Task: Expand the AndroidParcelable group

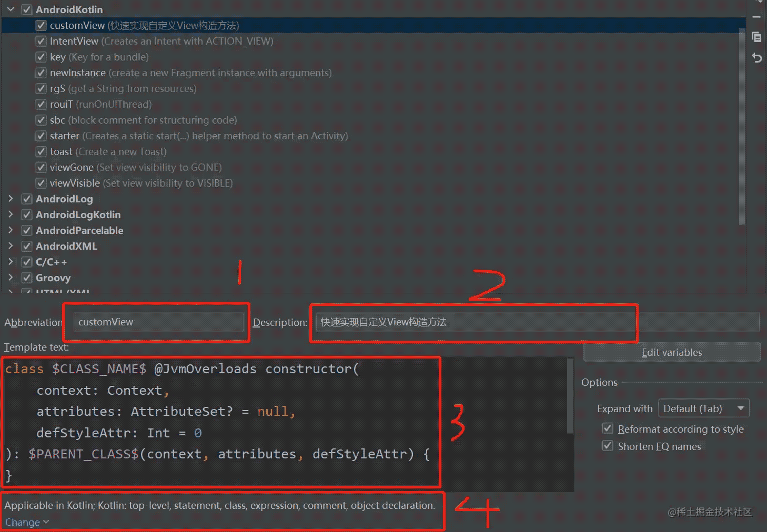Action: click(x=11, y=230)
